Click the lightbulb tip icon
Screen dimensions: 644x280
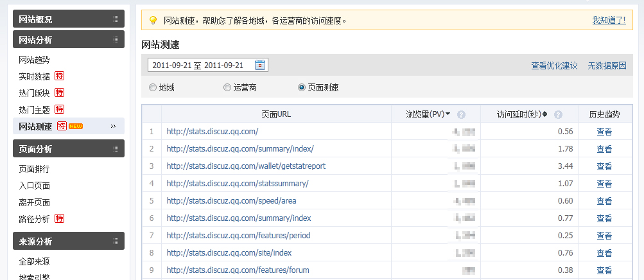(153, 20)
